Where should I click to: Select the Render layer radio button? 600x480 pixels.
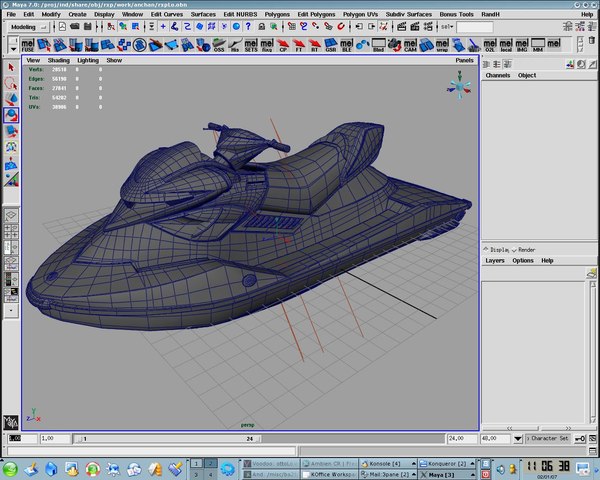pos(514,250)
